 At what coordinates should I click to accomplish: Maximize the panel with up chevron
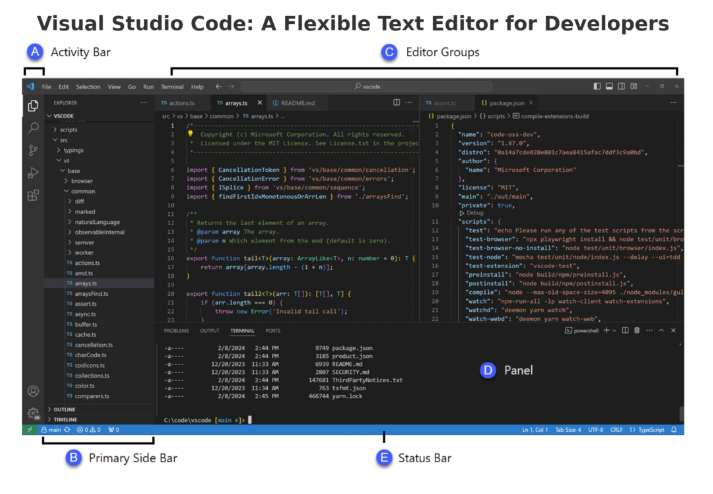pyautogui.click(x=661, y=331)
